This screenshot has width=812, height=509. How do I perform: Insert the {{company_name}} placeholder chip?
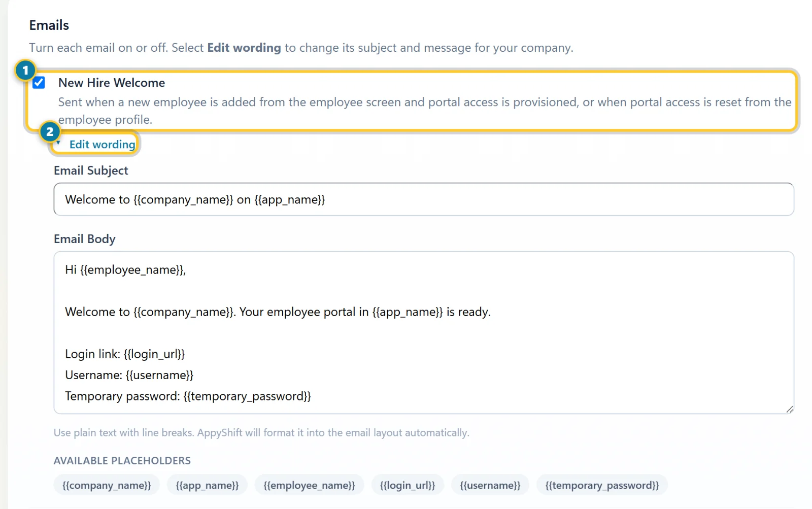(107, 485)
